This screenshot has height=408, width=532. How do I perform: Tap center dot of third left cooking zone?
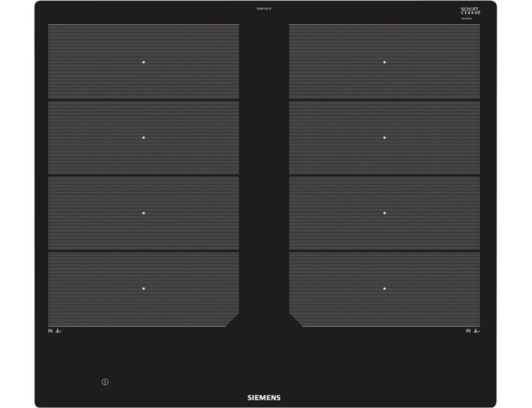(x=144, y=213)
